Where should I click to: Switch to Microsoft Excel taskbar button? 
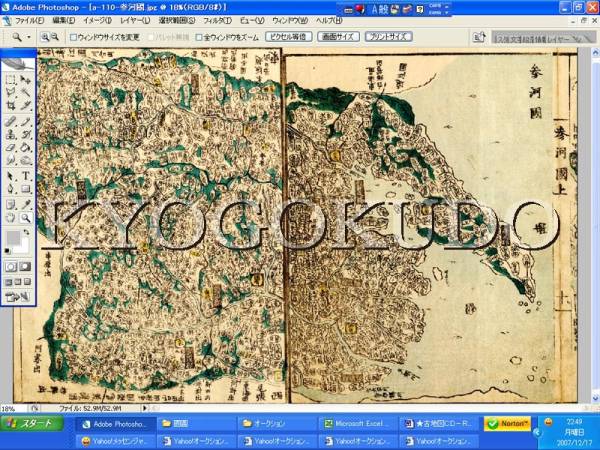(357, 424)
